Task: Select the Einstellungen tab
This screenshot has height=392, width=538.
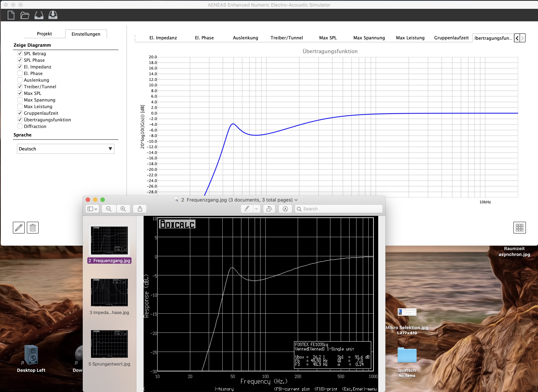Action: click(x=86, y=34)
